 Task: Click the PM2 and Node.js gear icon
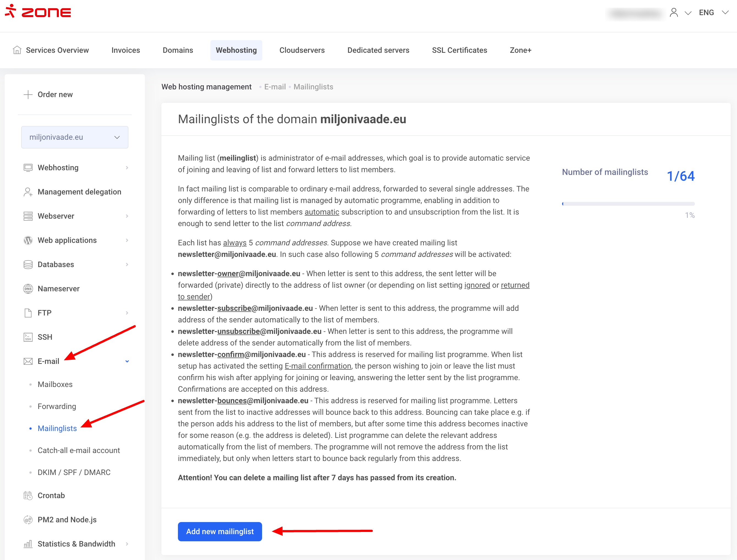click(x=28, y=520)
